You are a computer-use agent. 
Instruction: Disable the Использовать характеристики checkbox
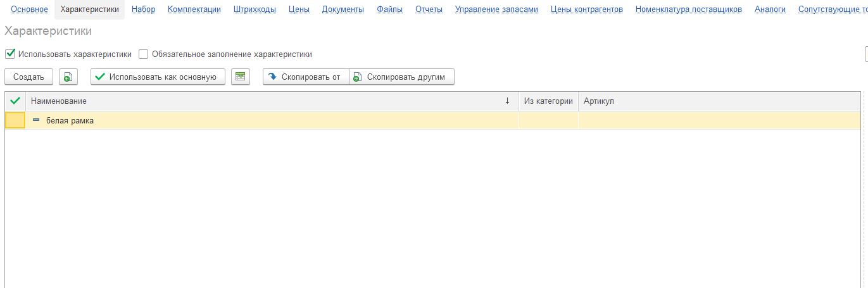tap(9, 54)
